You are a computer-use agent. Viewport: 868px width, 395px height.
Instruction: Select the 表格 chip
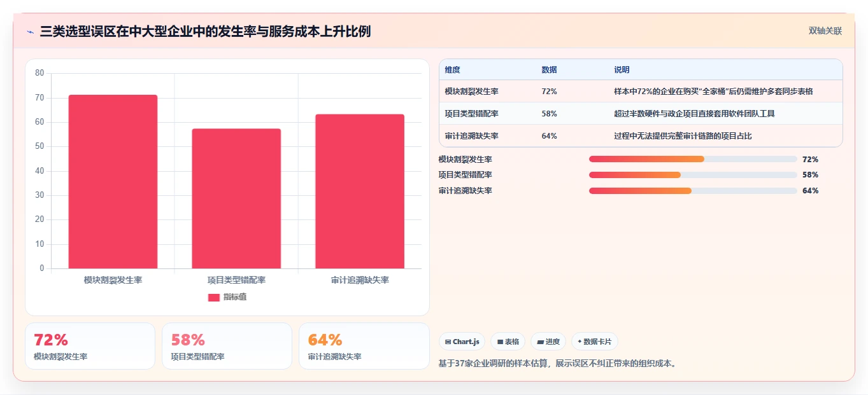tap(508, 342)
